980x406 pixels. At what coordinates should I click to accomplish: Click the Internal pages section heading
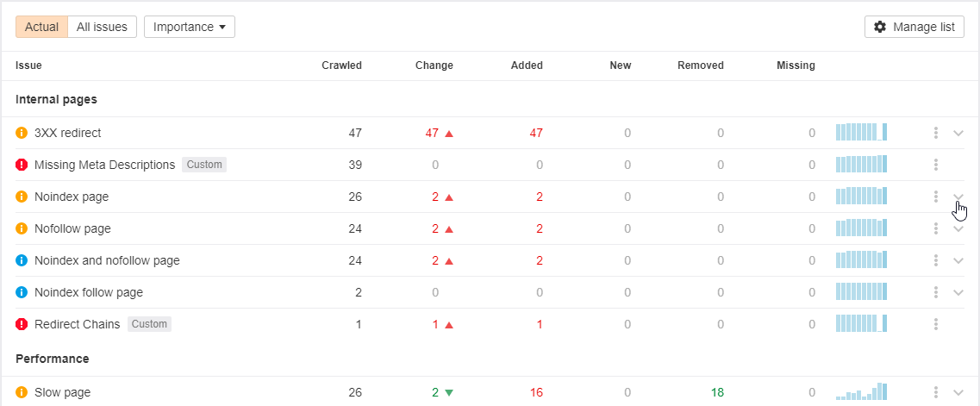[x=56, y=99]
